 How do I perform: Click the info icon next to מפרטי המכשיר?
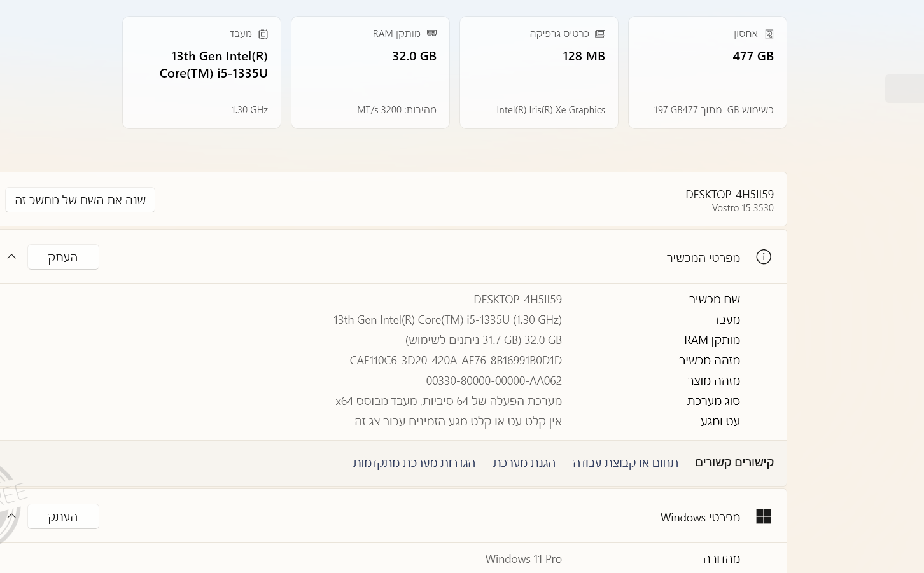[764, 257]
